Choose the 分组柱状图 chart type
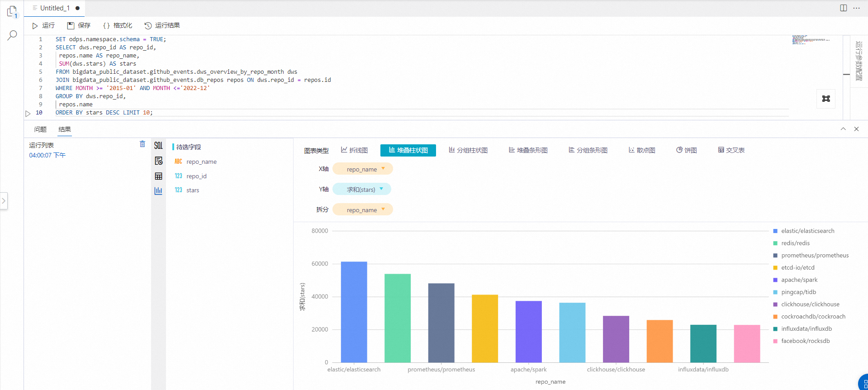 468,150
